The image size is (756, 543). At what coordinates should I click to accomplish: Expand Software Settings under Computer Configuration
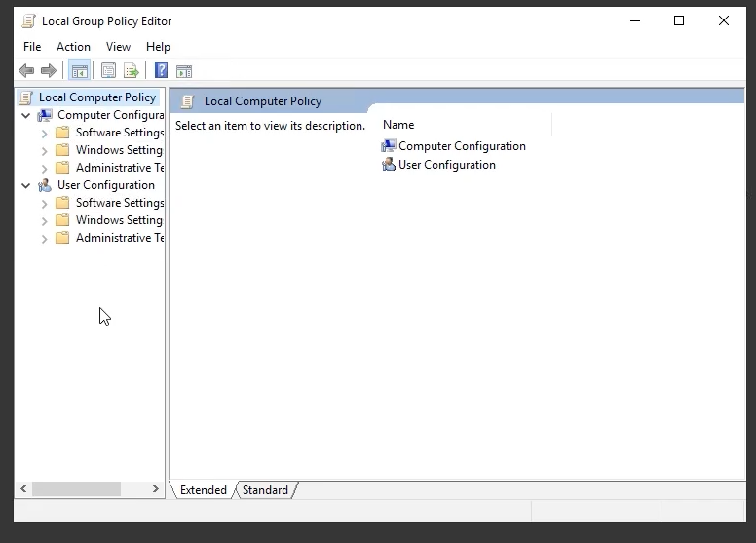pos(45,134)
